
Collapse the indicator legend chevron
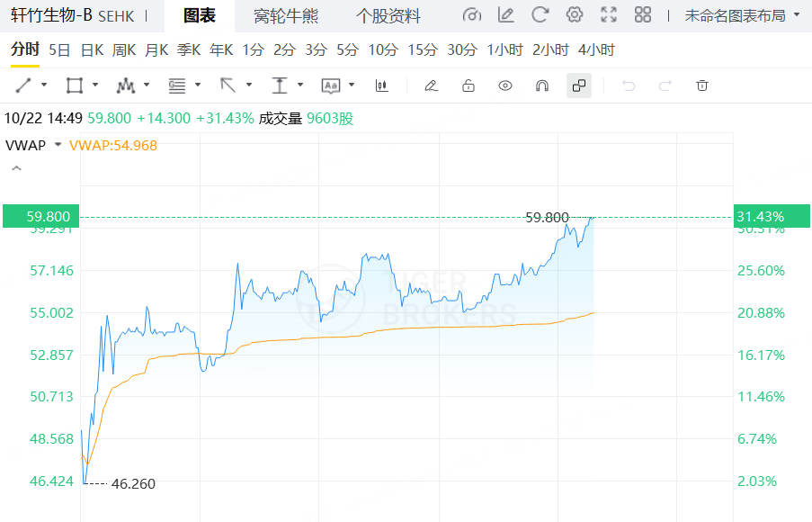(16, 168)
